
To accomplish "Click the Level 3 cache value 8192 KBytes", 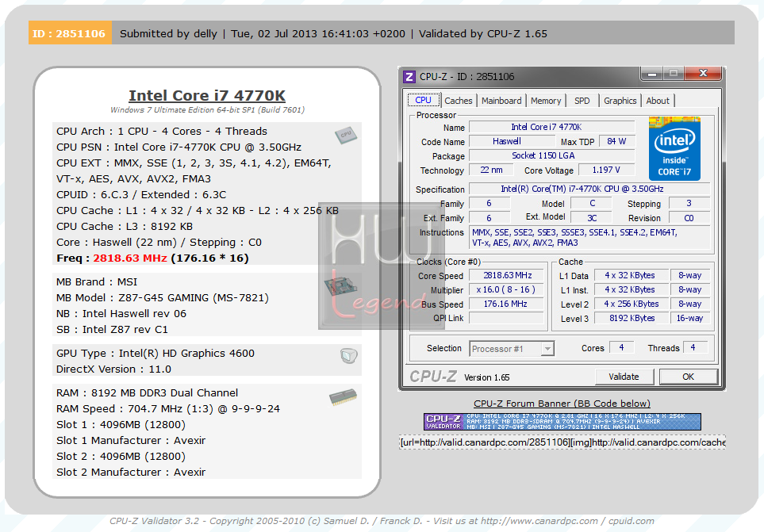I will pos(632,318).
